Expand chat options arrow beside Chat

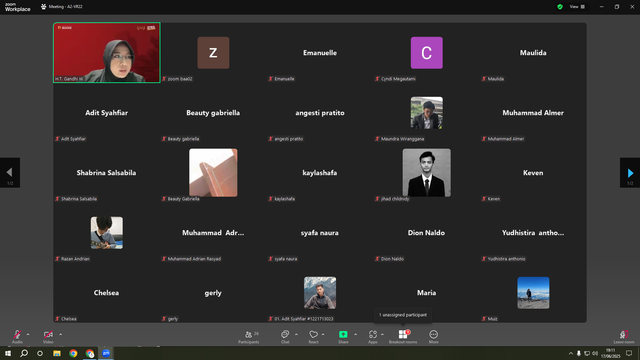[296, 334]
